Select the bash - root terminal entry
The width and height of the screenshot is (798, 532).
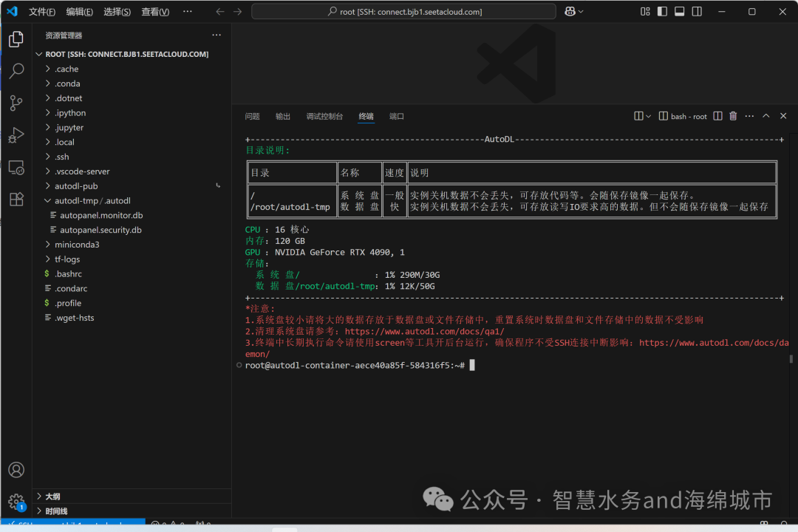(x=683, y=117)
